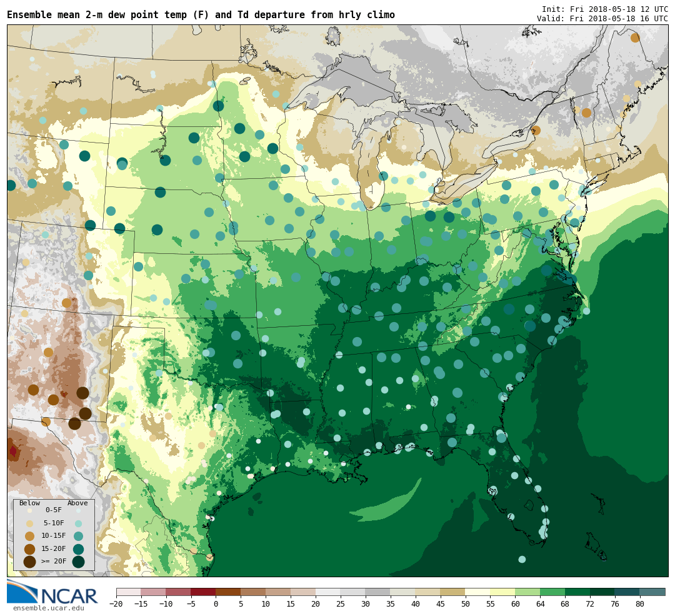The width and height of the screenshot is (675, 616).
Task: Click the legend's below-normal 15-20F brown circle
Action: tap(30, 549)
